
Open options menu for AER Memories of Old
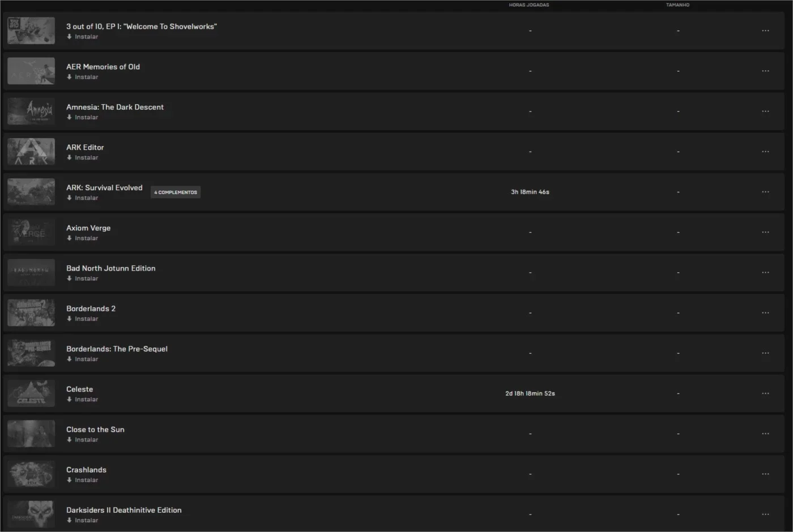[765, 71]
